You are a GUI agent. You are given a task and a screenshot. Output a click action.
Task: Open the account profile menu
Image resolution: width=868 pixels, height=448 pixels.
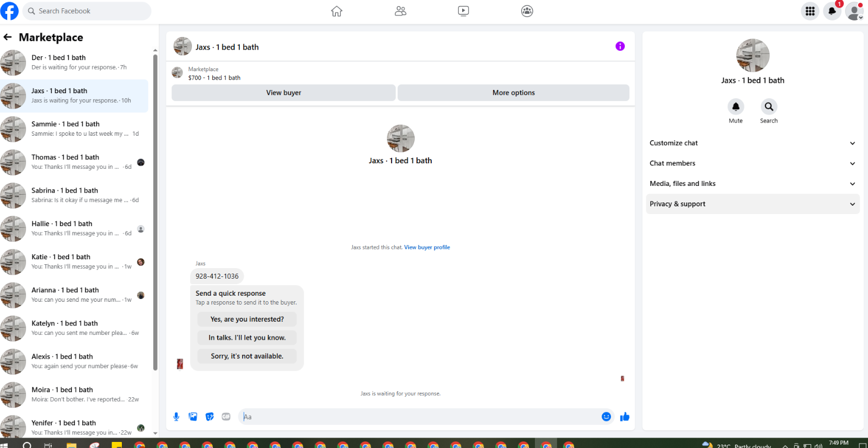(x=854, y=11)
